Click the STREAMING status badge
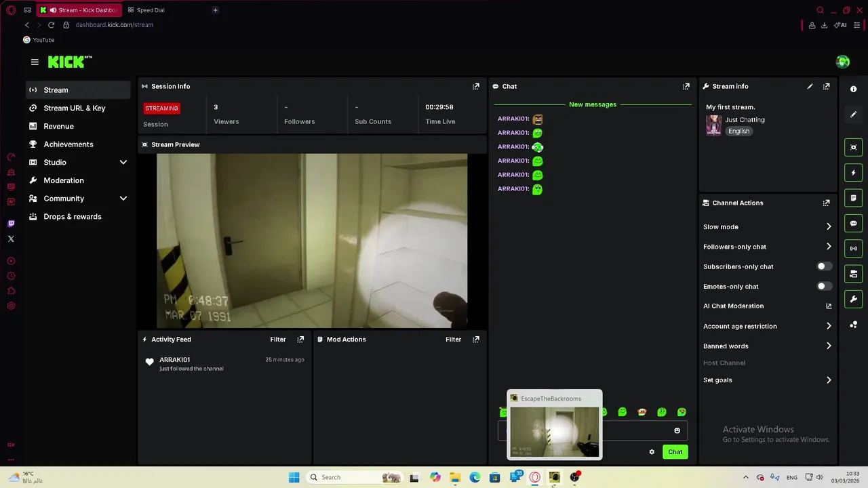The height and width of the screenshot is (488, 868). [x=161, y=108]
